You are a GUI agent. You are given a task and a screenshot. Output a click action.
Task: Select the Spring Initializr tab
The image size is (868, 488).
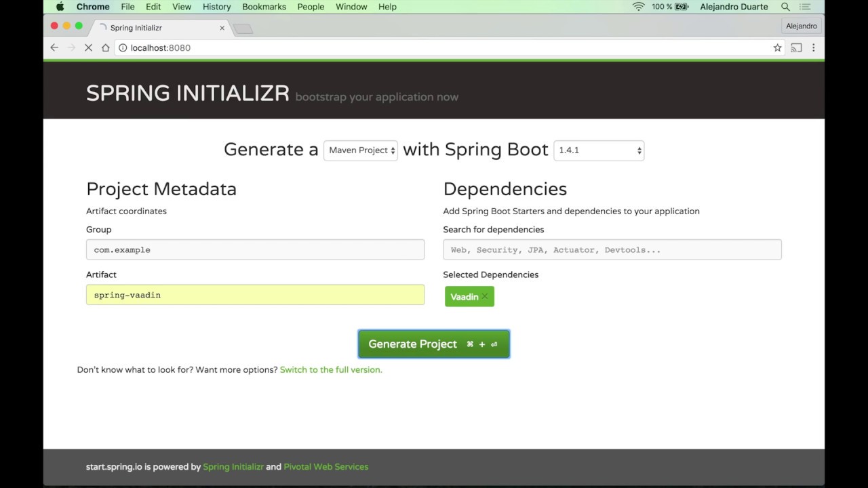tap(161, 28)
